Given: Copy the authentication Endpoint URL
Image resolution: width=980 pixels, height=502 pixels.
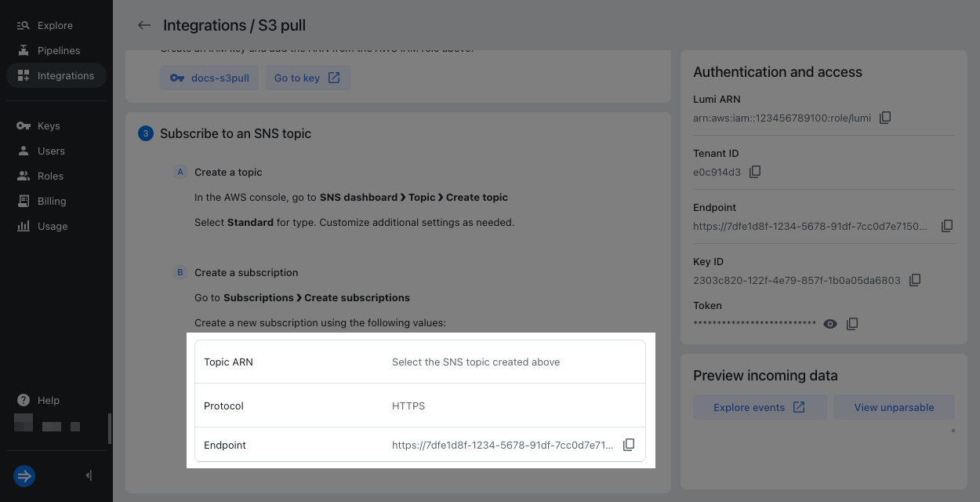Looking at the screenshot, I should click(947, 225).
